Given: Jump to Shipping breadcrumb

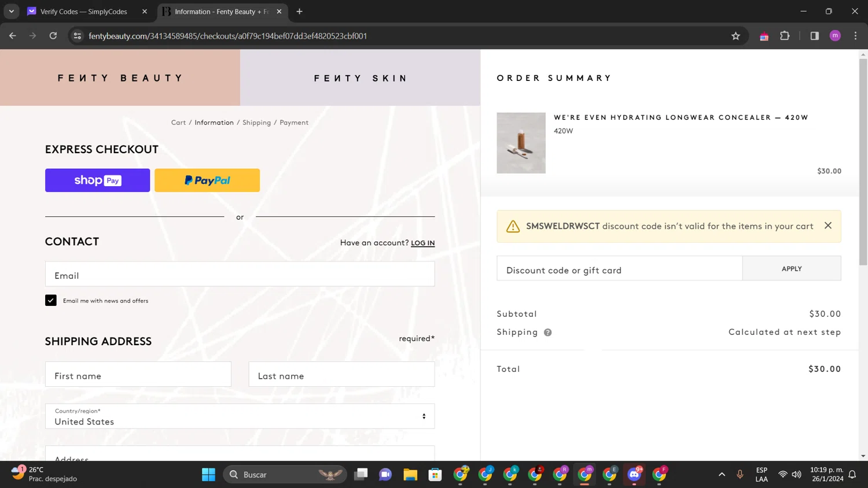Looking at the screenshot, I should tap(256, 123).
